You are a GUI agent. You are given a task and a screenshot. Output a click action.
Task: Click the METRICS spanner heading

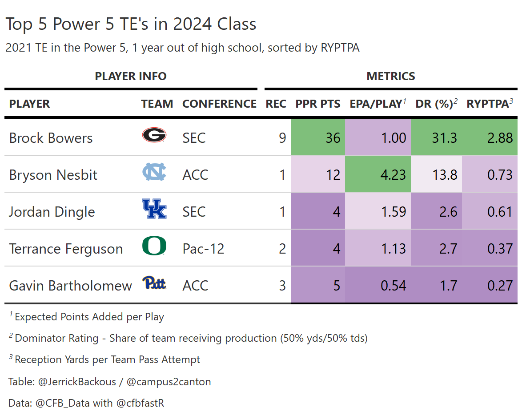pyautogui.click(x=390, y=77)
